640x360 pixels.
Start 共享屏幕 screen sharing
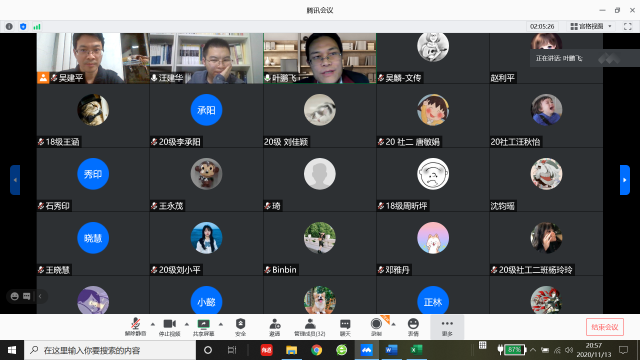203,327
